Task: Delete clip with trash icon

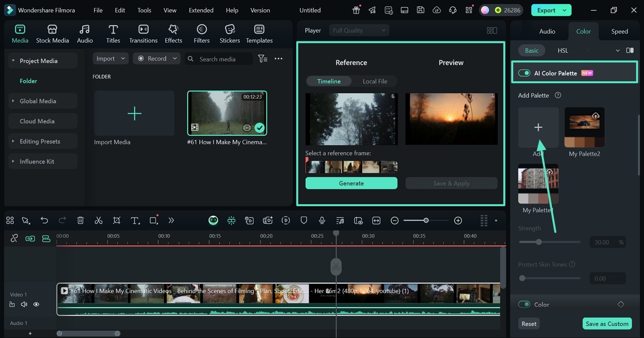Action: click(80, 221)
